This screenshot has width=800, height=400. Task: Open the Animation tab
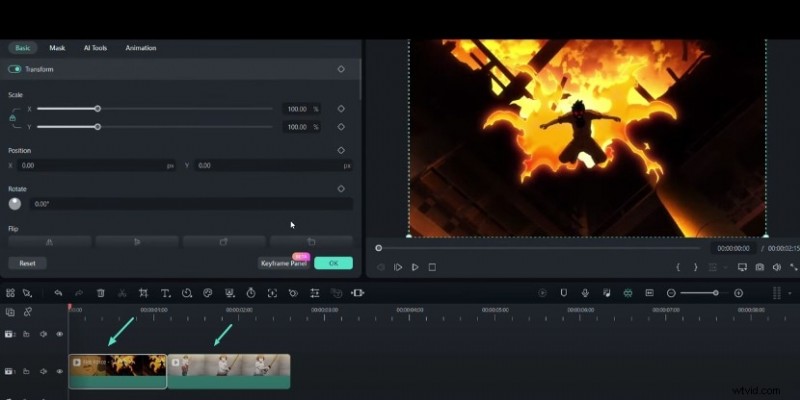coord(141,48)
